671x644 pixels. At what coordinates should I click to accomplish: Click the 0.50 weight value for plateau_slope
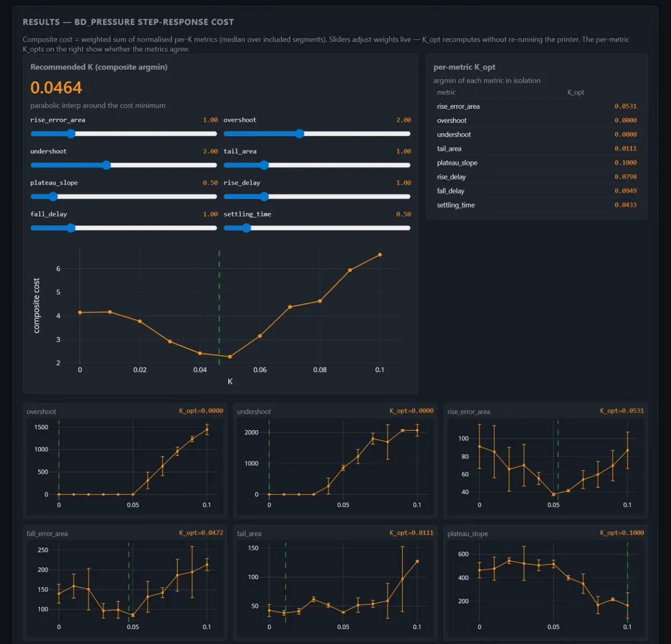coord(210,183)
